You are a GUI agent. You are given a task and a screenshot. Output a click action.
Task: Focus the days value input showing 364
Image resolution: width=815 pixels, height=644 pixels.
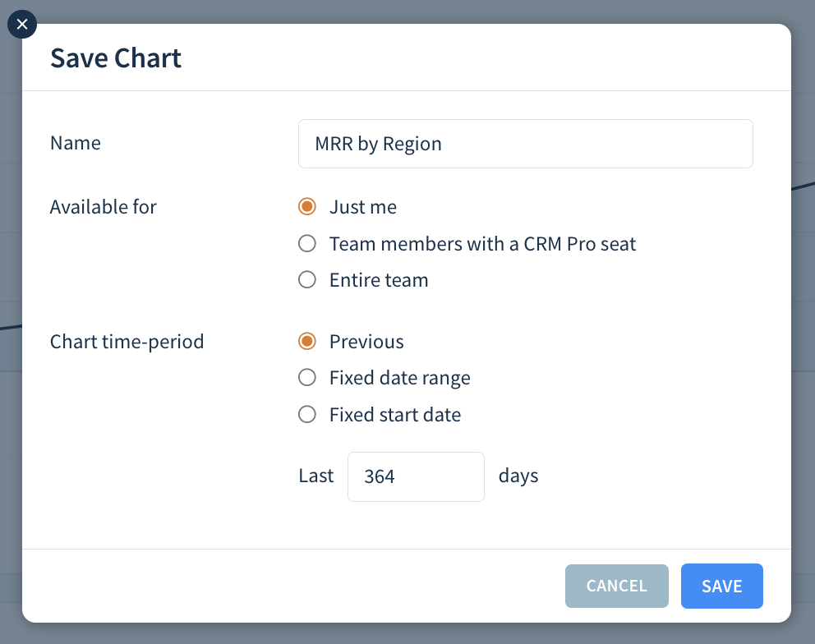click(416, 476)
